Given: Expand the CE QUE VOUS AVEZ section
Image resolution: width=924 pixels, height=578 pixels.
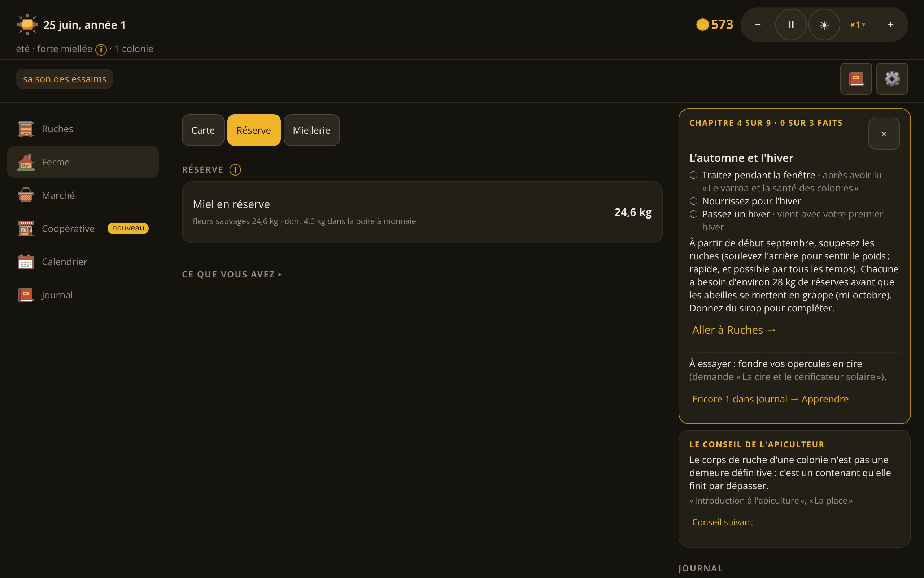Looking at the screenshot, I should [x=232, y=275].
